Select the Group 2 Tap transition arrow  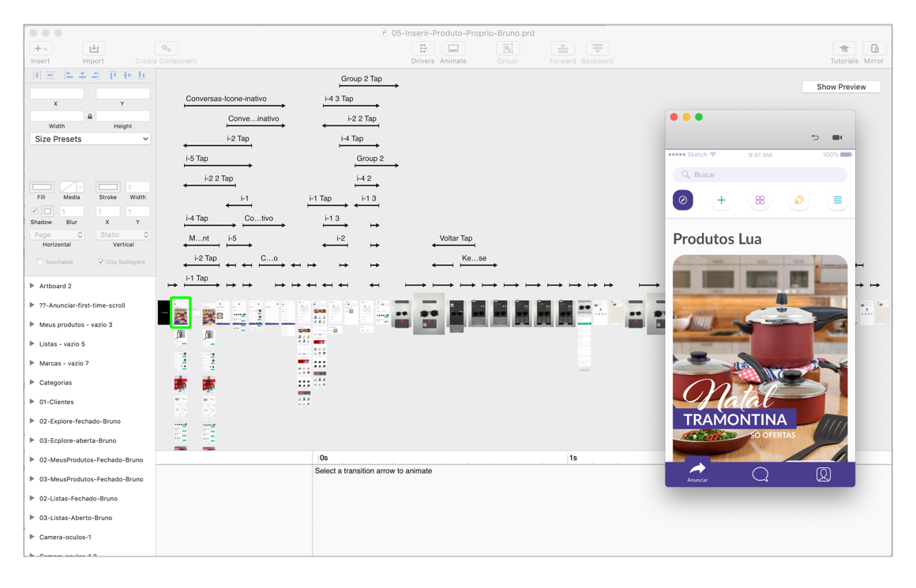(x=369, y=86)
